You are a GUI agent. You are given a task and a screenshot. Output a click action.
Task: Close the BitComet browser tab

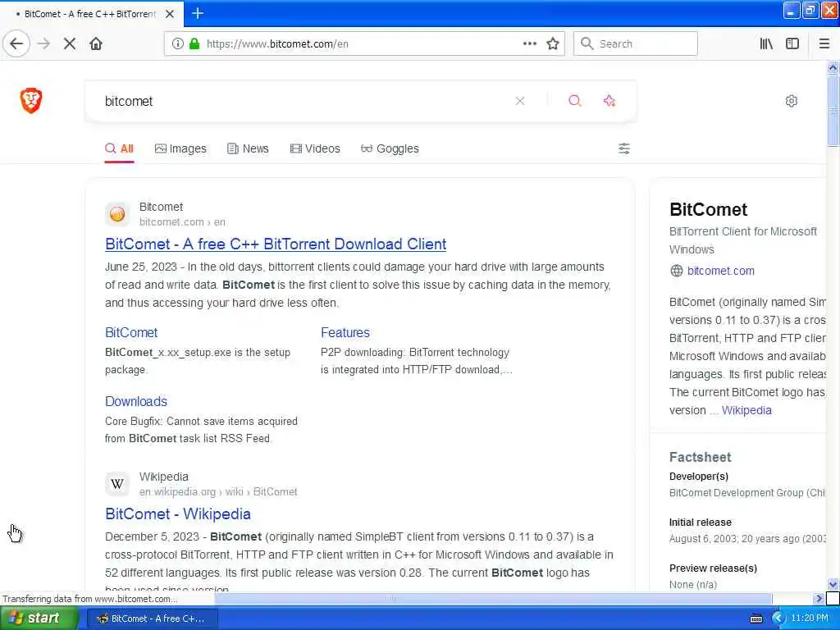pos(170,14)
